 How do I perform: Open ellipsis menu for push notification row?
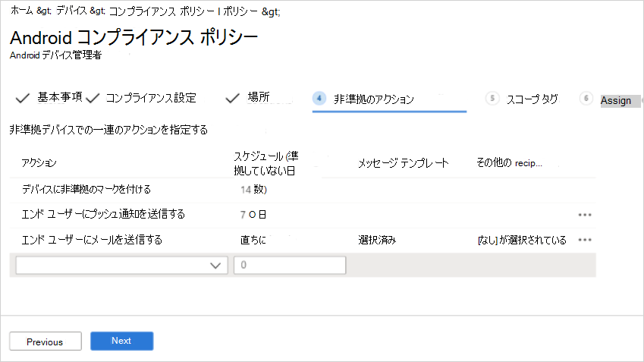click(584, 215)
